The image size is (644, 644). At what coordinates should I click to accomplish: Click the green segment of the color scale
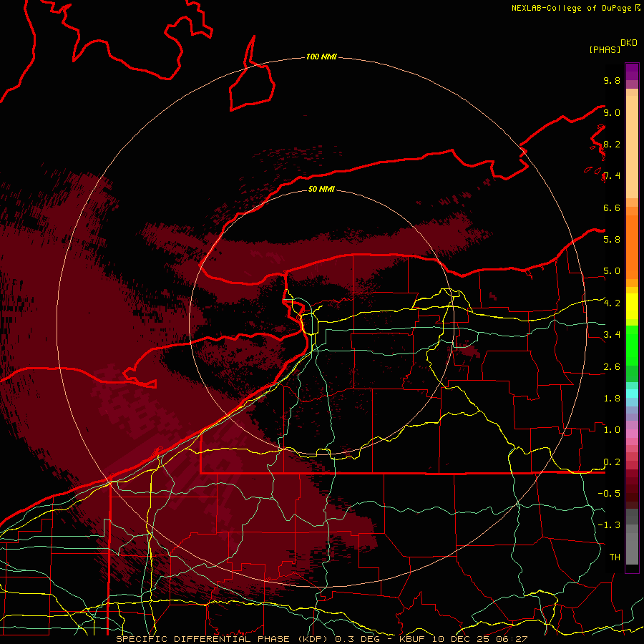(632, 345)
